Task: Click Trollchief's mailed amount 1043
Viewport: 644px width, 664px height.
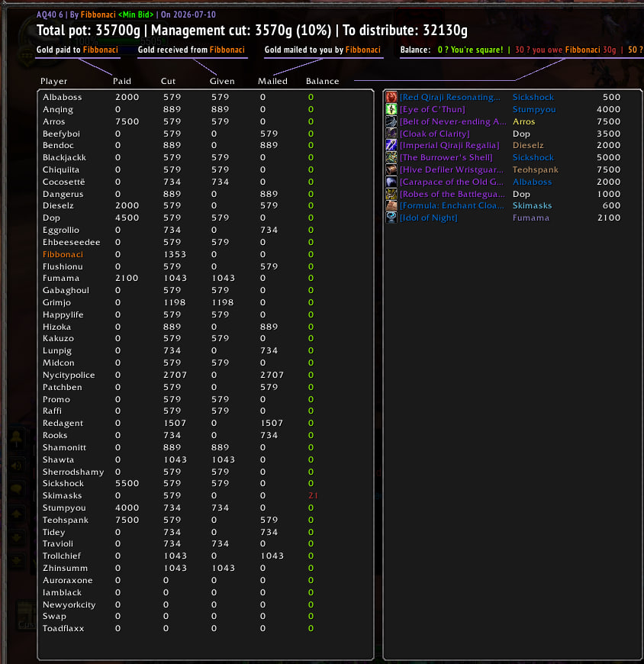Action: (x=272, y=556)
